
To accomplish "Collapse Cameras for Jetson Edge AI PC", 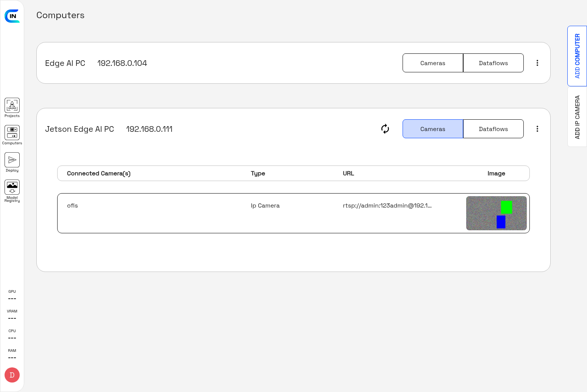I will click(x=432, y=129).
